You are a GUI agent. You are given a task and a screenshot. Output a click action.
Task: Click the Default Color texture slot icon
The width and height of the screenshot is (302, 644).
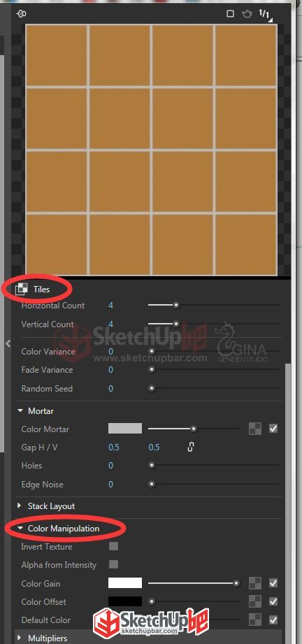(255, 620)
